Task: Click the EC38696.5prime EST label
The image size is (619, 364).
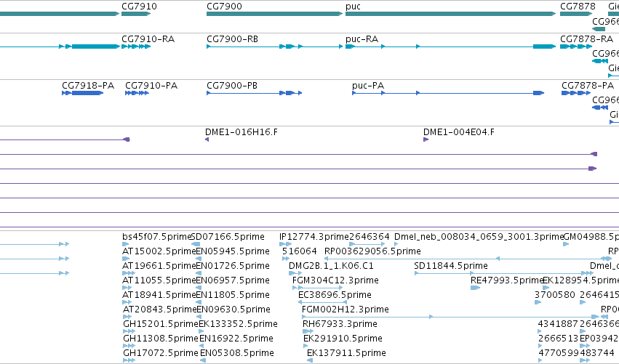Action: pyautogui.click(x=335, y=295)
